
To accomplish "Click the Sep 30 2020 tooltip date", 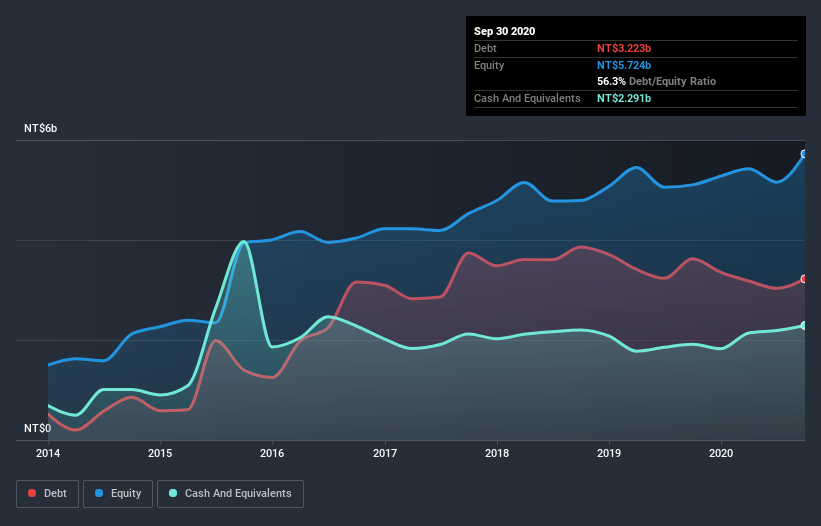I will pyautogui.click(x=505, y=31).
